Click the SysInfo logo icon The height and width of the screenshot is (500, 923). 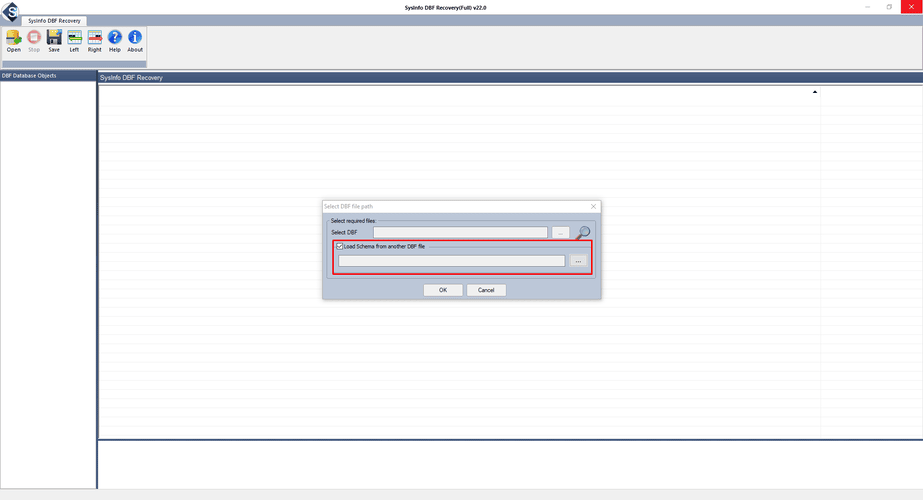[x=11, y=11]
